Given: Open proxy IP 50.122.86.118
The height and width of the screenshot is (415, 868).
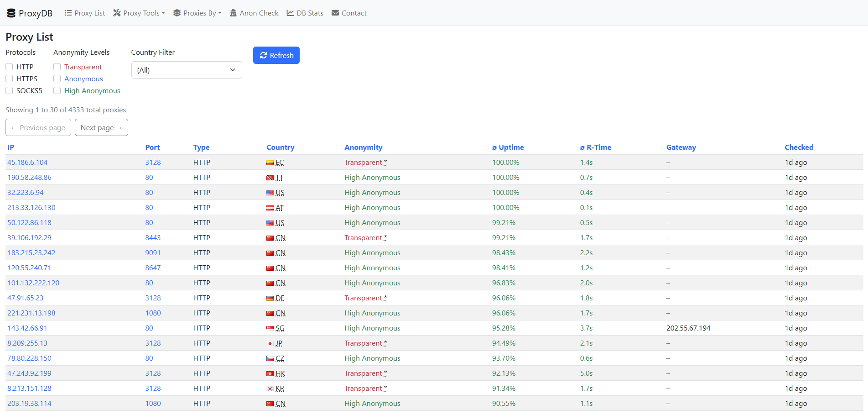Looking at the screenshot, I should 29,222.
